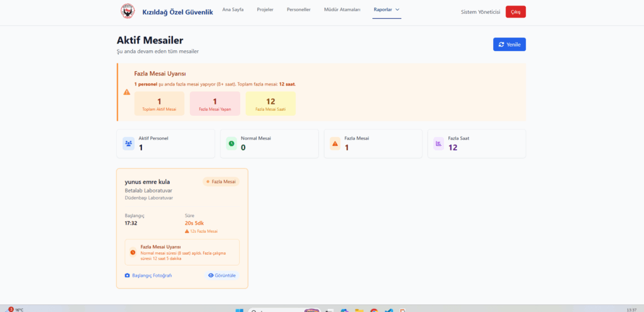Click the red Çıkış logout button
This screenshot has height=312, width=644.
pos(515,11)
